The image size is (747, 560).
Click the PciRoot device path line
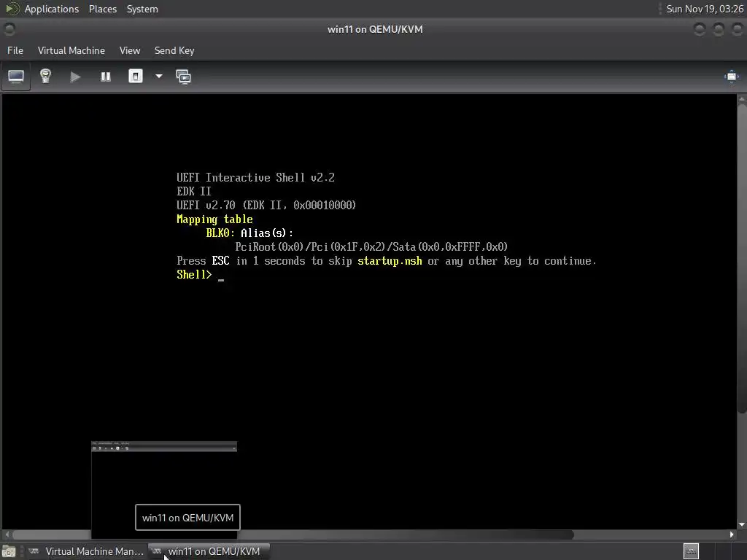point(371,247)
